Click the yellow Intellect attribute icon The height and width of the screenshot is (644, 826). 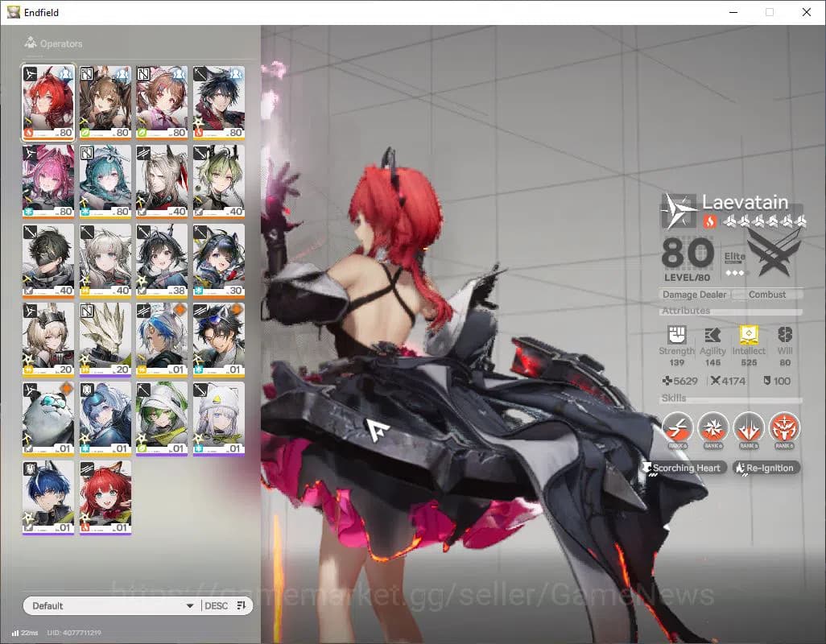(x=749, y=335)
